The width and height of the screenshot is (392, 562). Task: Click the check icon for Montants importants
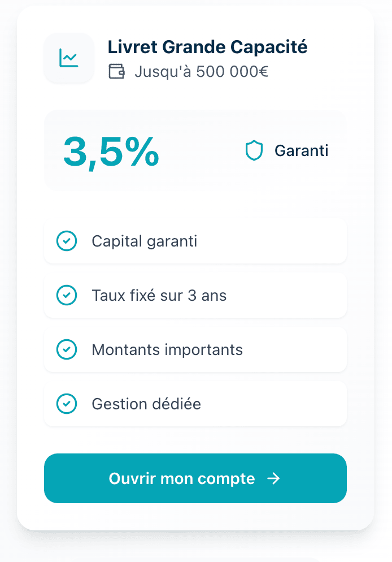pos(67,349)
